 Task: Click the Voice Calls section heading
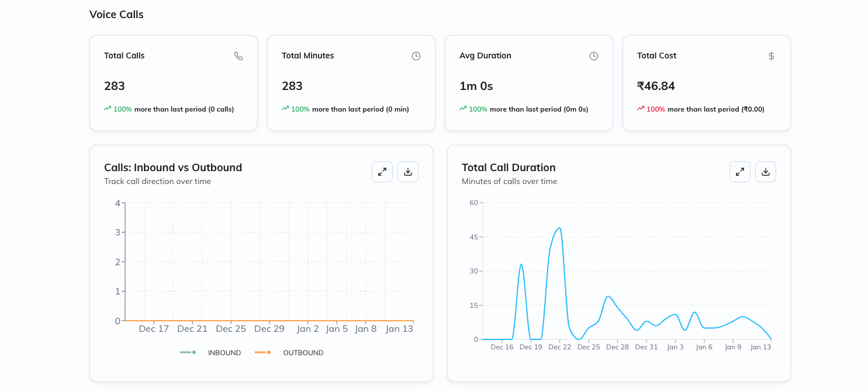click(116, 15)
